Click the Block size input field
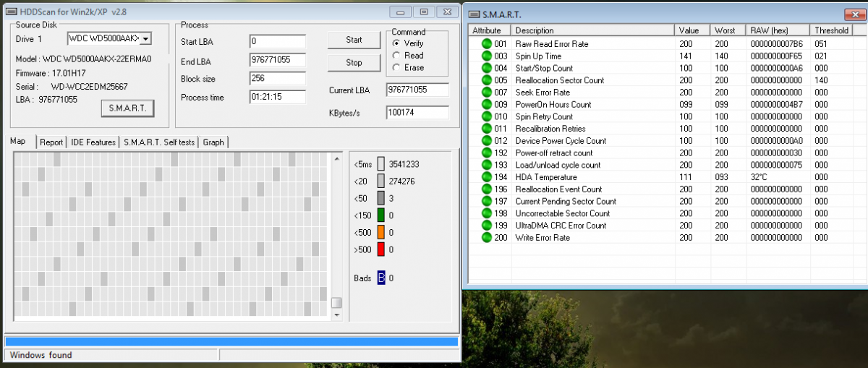 pyautogui.click(x=277, y=79)
